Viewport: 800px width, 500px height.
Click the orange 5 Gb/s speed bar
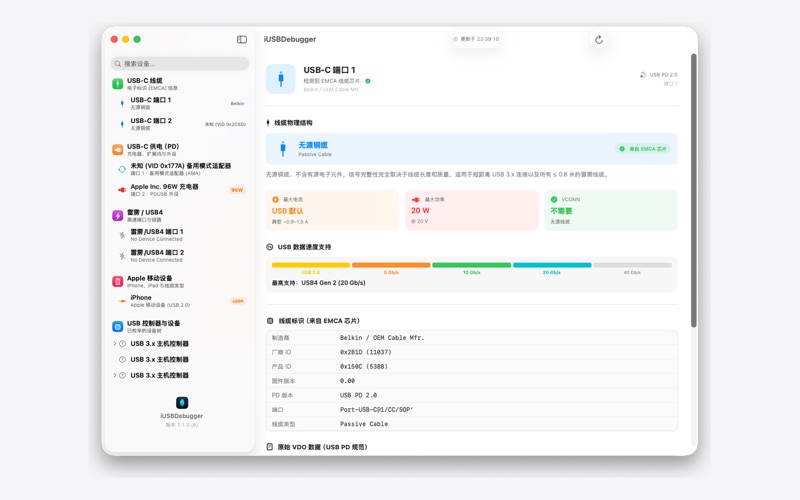pos(391,265)
